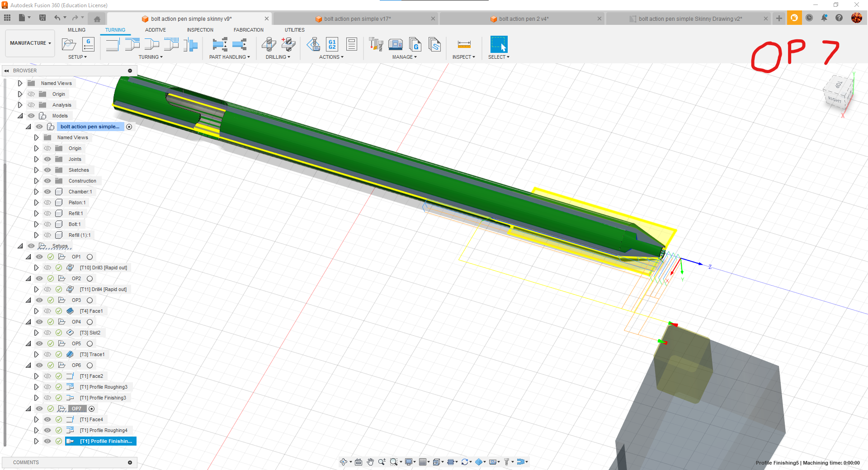Open the Post Process tool in Actions
The width and height of the screenshot is (868, 470).
pos(332,44)
